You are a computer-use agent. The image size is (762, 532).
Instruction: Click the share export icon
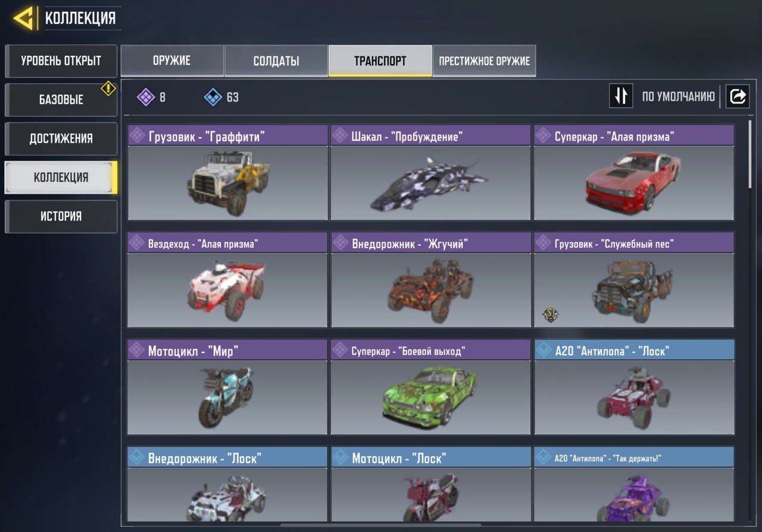tap(738, 96)
